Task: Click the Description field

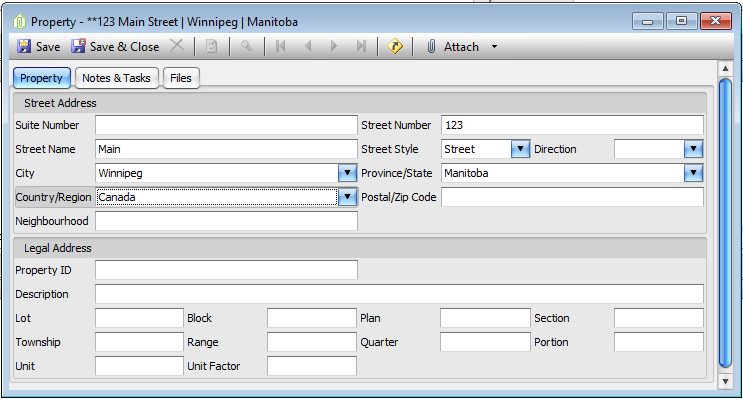Action: (399, 294)
